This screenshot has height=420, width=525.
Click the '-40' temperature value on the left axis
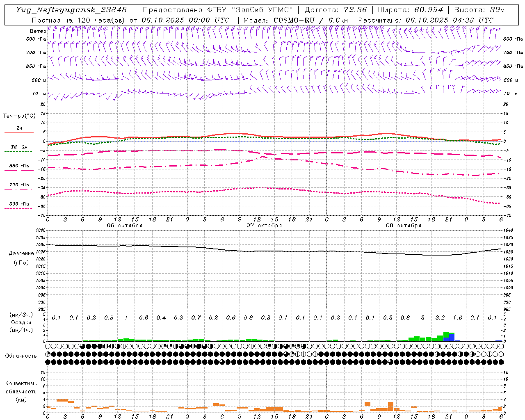point(42,215)
